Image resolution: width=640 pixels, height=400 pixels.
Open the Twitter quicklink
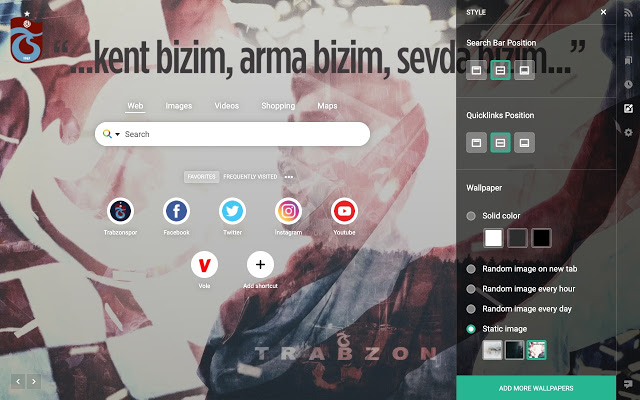point(233,211)
